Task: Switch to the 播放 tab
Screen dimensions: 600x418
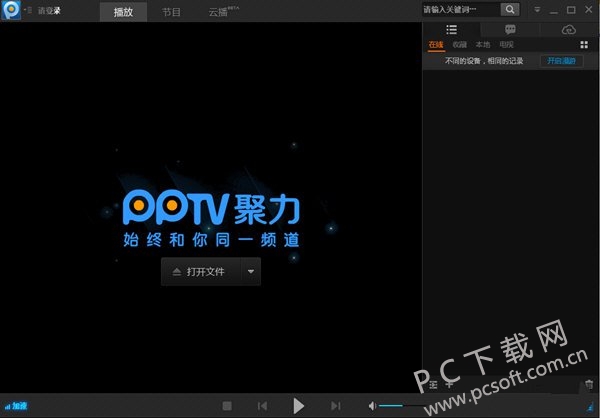Action: tap(123, 12)
